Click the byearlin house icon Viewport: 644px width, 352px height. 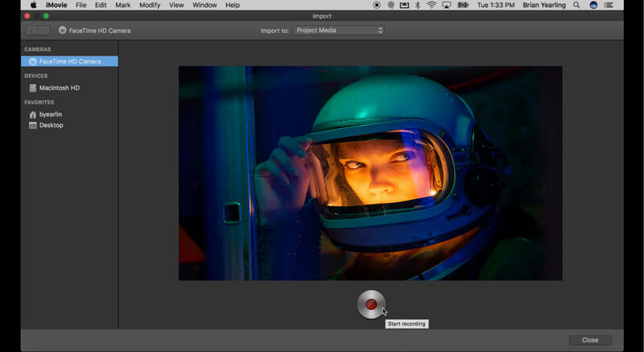(x=33, y=114)
